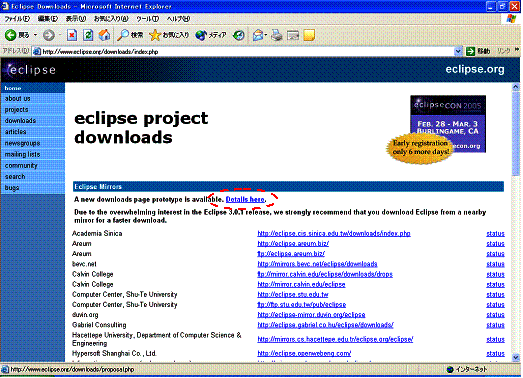Viewport: 523px width, 378px height.
Task: Click the status link for Academia Sinica
Action: coord(495,234)
